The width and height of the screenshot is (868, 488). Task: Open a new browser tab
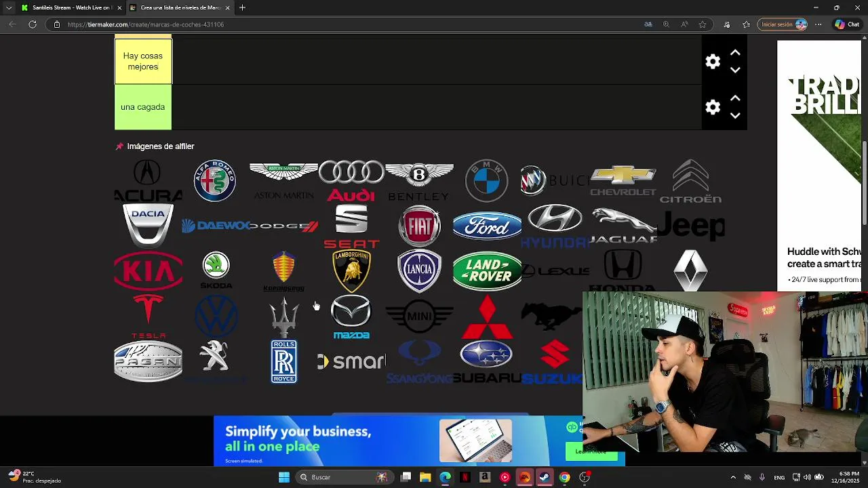pos(242,7)
